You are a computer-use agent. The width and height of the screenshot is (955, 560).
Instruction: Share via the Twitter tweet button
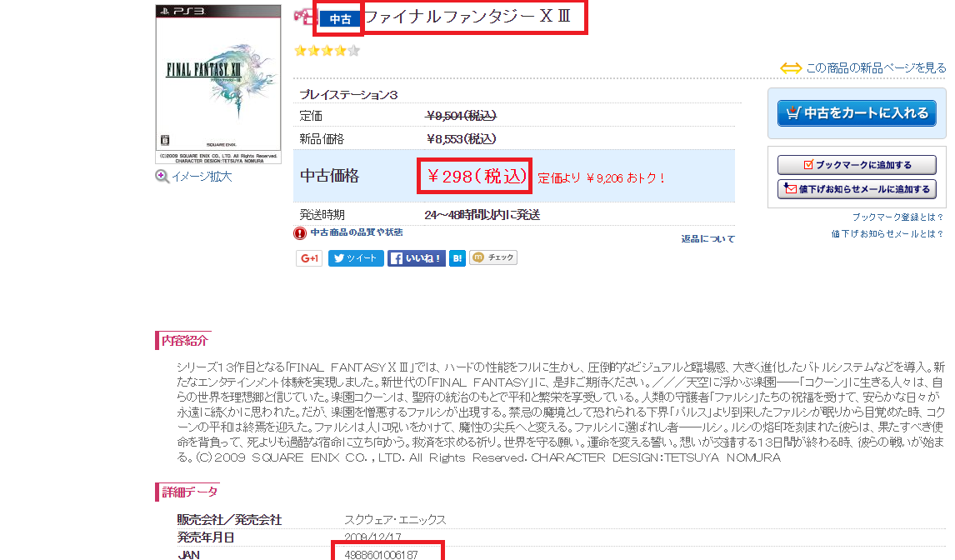pos(356,258)
